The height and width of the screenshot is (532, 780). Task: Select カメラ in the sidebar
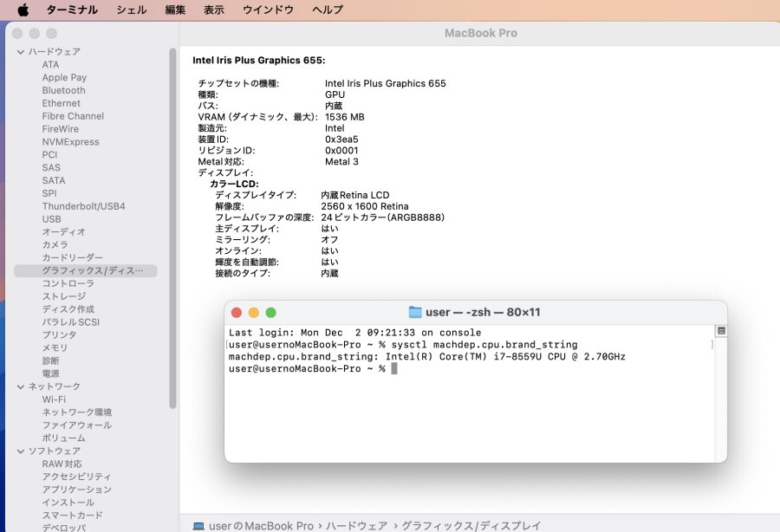(x=55, y=245)
